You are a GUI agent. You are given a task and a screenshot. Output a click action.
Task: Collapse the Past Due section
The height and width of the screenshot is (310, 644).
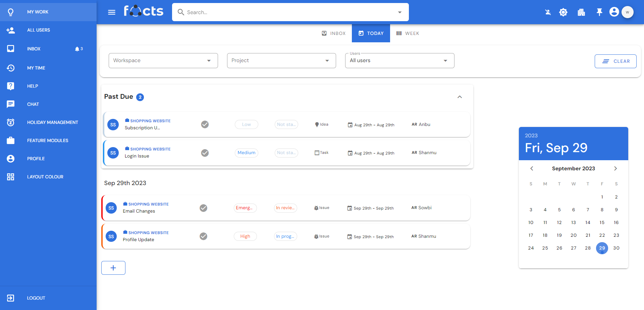tap(460, 97)
